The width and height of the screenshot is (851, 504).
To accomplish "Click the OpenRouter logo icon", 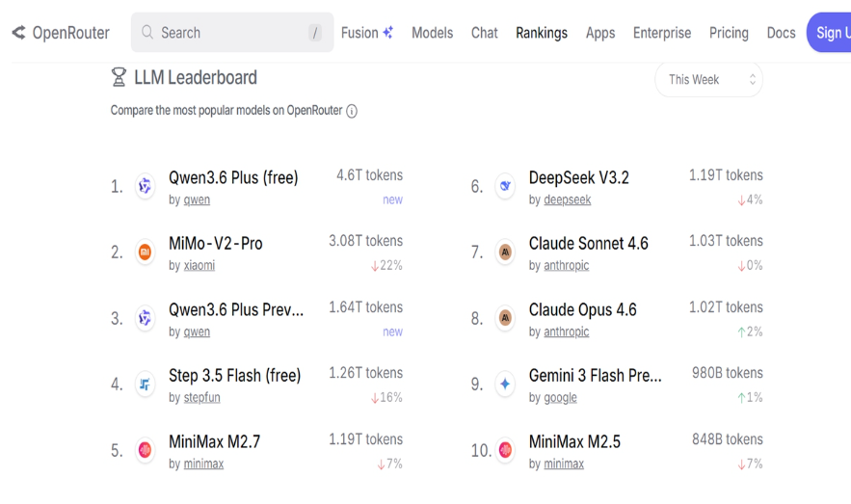I will [18, 33].
